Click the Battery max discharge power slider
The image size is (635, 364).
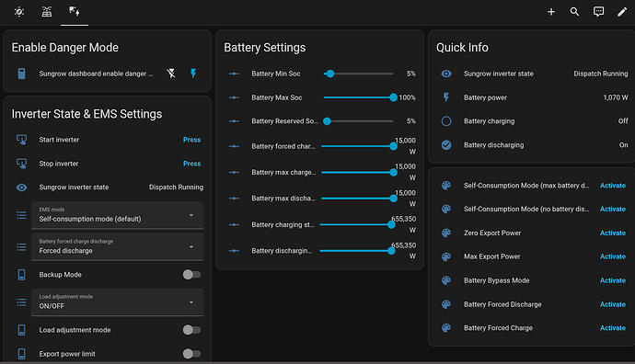(x=359, y=199)
